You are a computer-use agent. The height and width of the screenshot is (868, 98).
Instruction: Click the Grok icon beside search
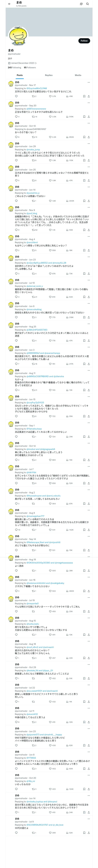coord(81,4)
